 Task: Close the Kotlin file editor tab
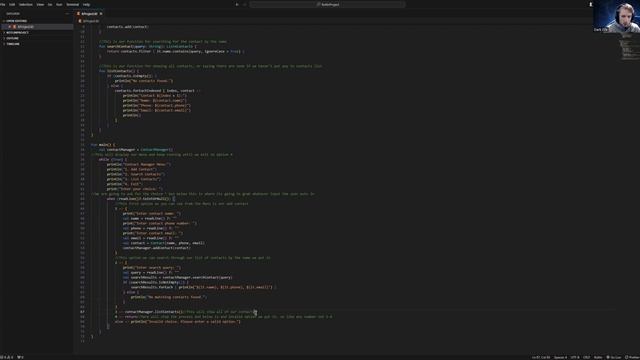101,13
